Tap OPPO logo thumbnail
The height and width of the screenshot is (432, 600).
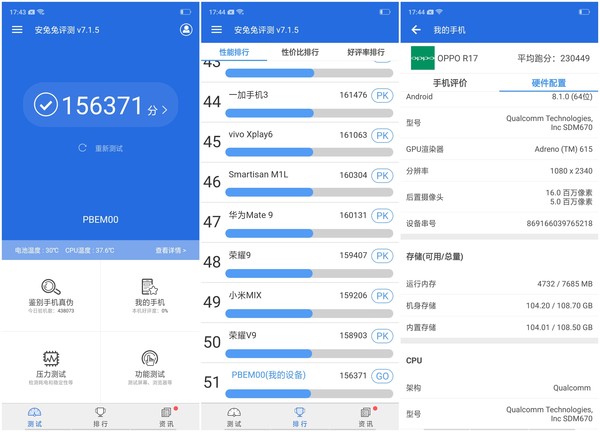[422, 58]
